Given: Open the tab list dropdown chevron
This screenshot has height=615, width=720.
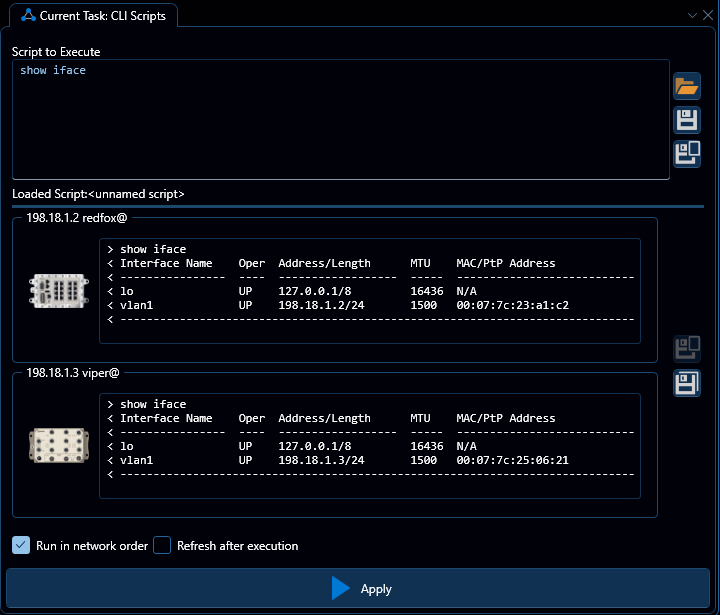Looking at the screenshot, I should [x=692, y=15].
